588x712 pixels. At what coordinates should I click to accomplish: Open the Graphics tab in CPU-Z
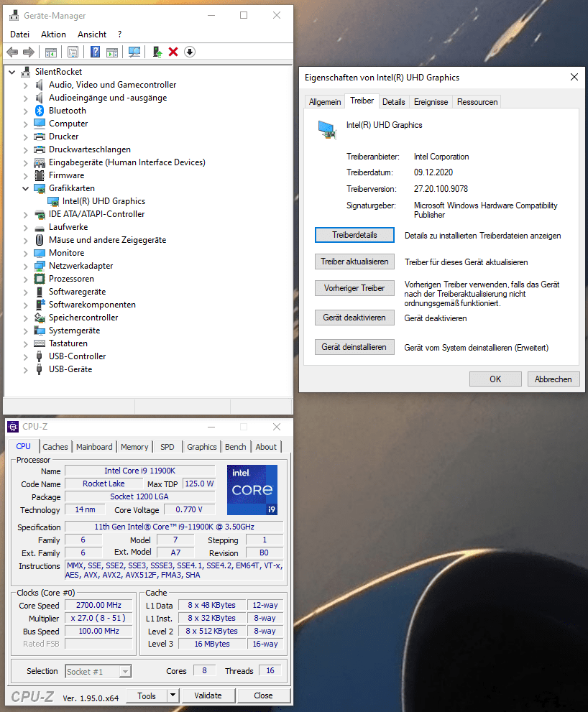pyautogui.click(x=202, y=447)
